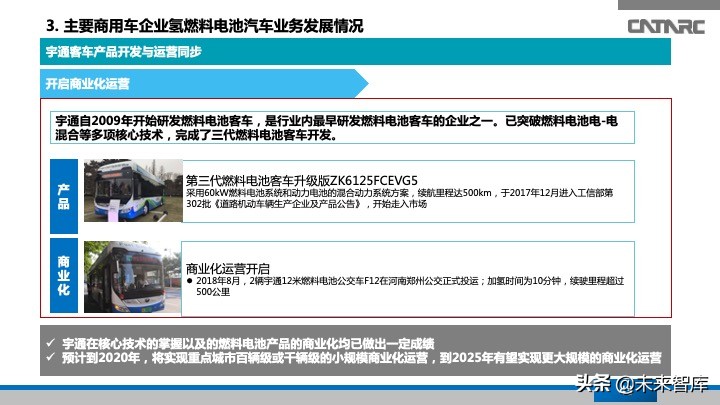This screenshot has width=720, height=405.
Task: Open the fuel cell bus photo in 产品 row
Action: (x=133, y=191)
